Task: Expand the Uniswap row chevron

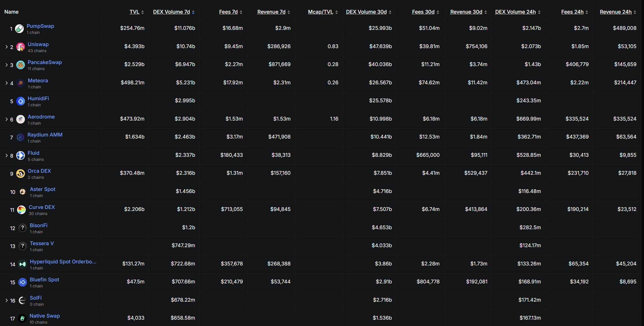Action: [6, 47]
